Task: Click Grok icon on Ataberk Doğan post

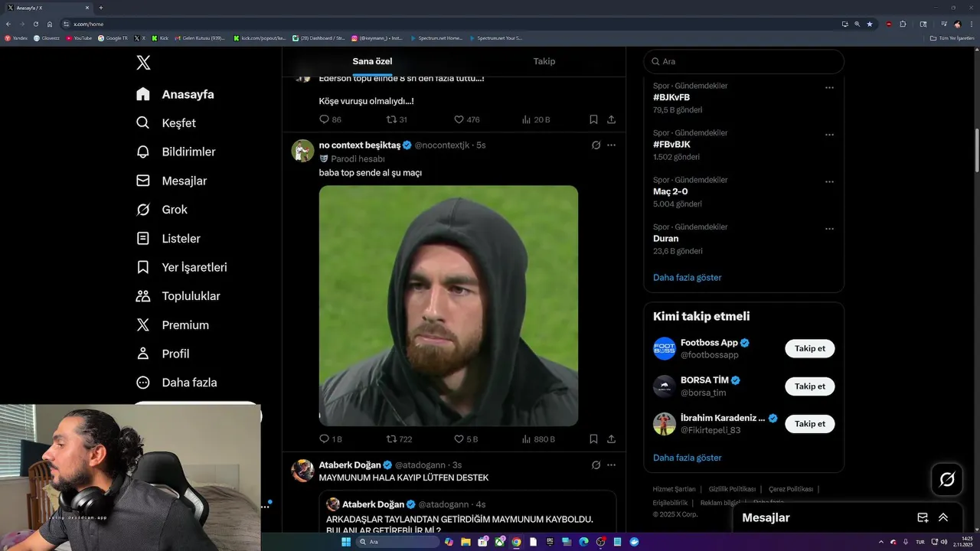Action: click(596, 465)
